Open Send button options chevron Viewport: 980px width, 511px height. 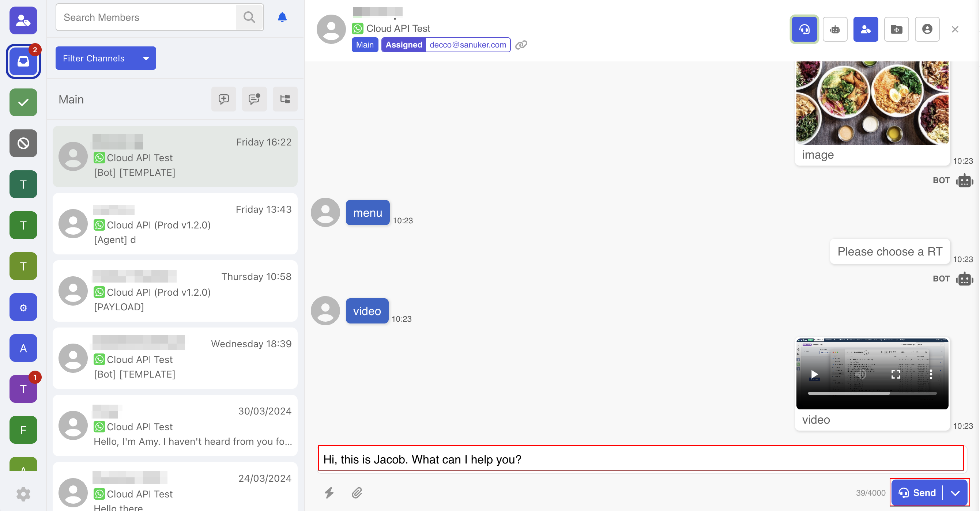(x=955, y=492)
